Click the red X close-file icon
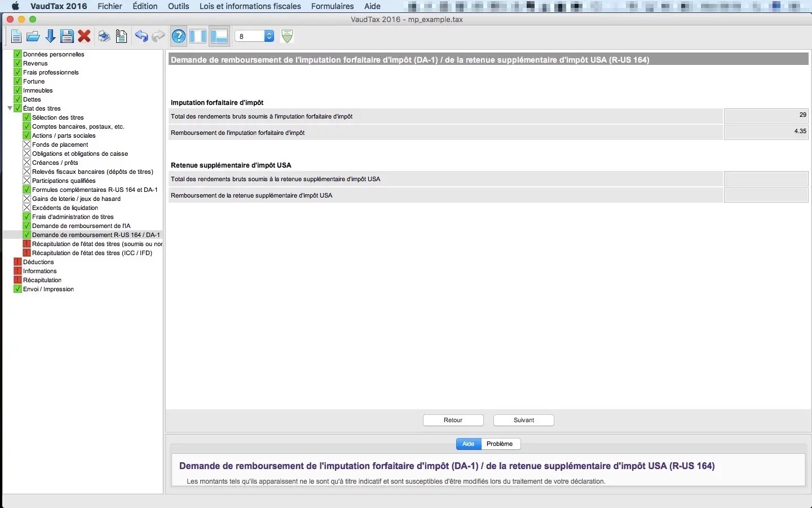 coord(85,37)
